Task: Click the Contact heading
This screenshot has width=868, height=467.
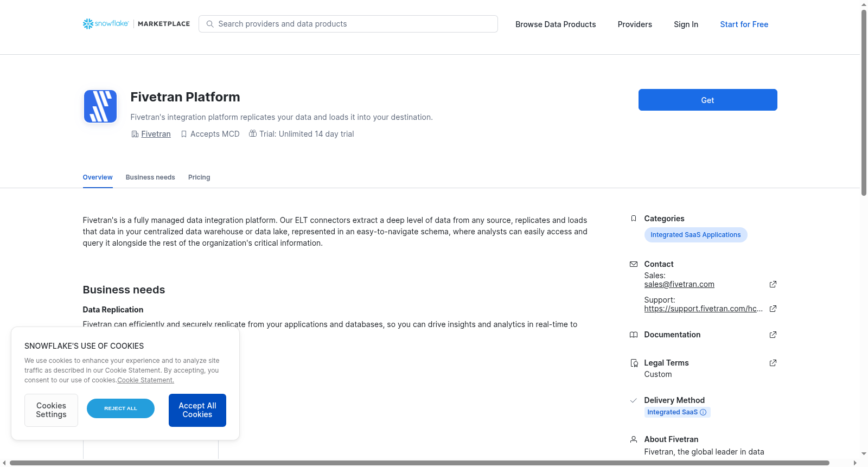Action: click(x=659, y=264)
